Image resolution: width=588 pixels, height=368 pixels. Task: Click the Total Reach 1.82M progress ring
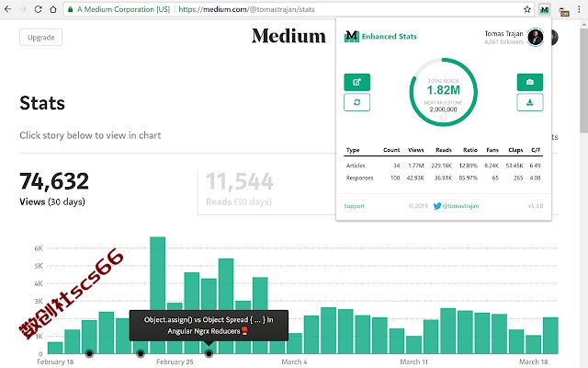click(x=443, y=92)
